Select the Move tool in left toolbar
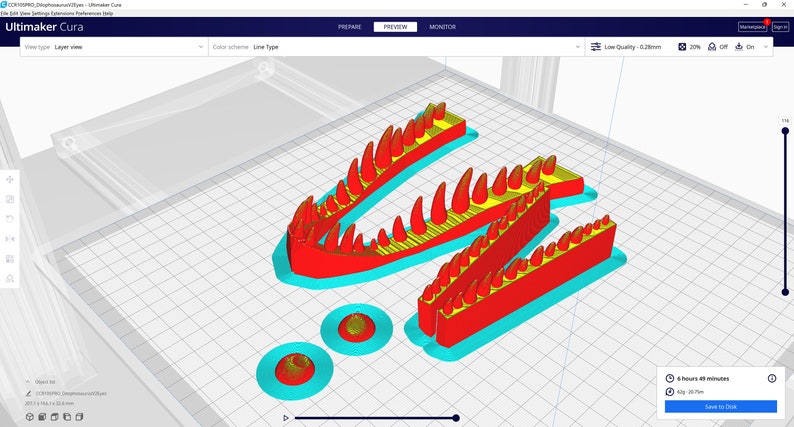Screen dimensions: 794x427 [x=10, y=179]
